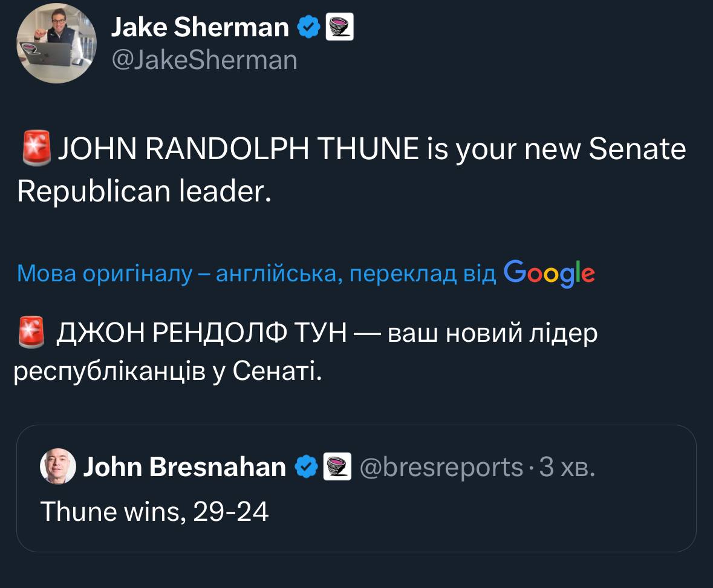Click the verified badge beside John Bresnahan
The image size is (713, 588).
coord(306,467)
